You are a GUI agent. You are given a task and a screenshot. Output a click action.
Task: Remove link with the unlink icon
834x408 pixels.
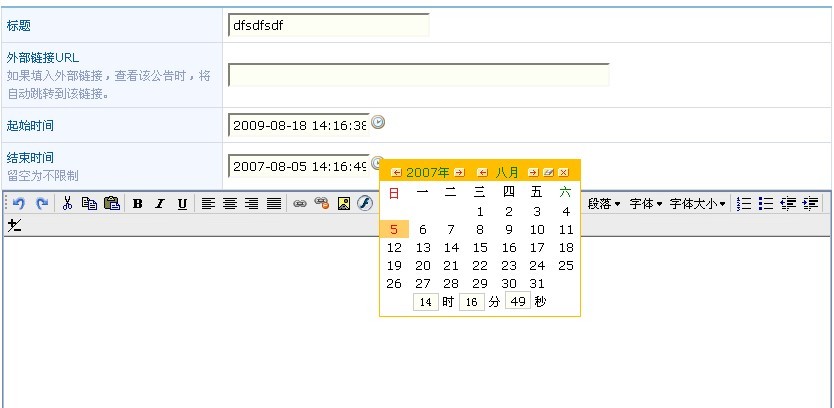(322, 203)
